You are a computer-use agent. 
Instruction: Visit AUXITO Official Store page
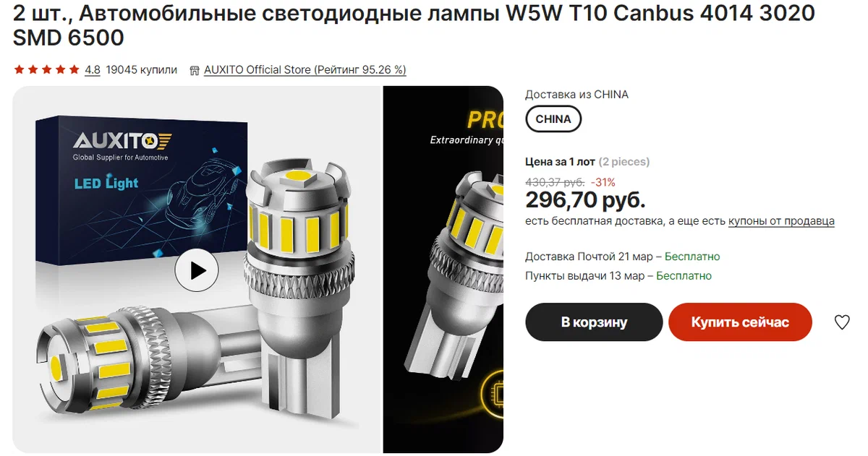pyautogui.click(x=305, y=70)
